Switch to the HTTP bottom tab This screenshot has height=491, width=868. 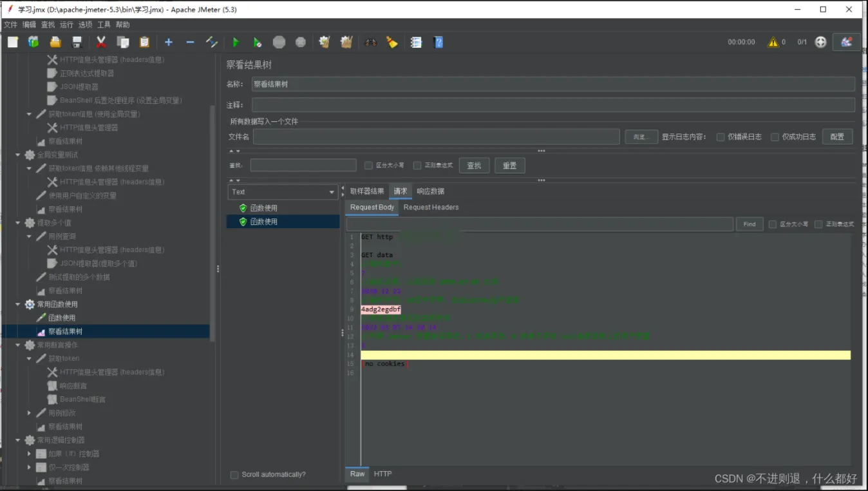[382, 474]
